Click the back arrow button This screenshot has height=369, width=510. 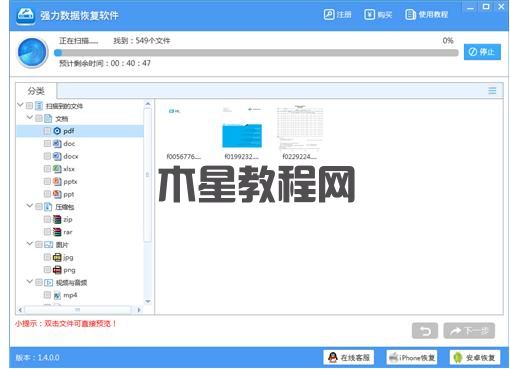point(425,331)
